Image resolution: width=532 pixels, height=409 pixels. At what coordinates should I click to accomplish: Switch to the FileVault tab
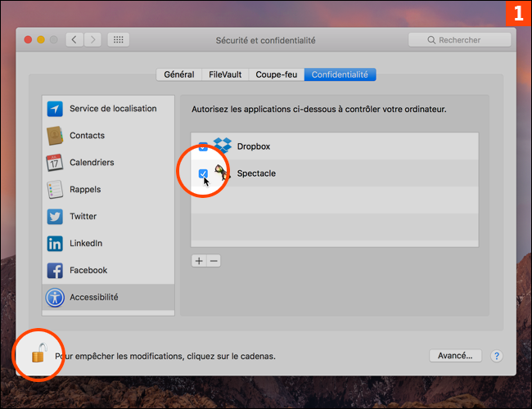click(225, 74)
